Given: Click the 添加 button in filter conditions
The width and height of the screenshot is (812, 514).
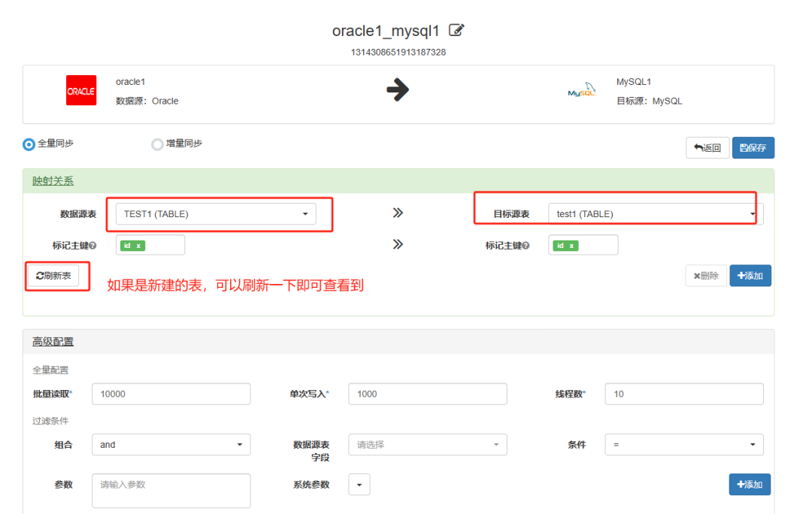Looking at the screenshot, I should point(750,485).
